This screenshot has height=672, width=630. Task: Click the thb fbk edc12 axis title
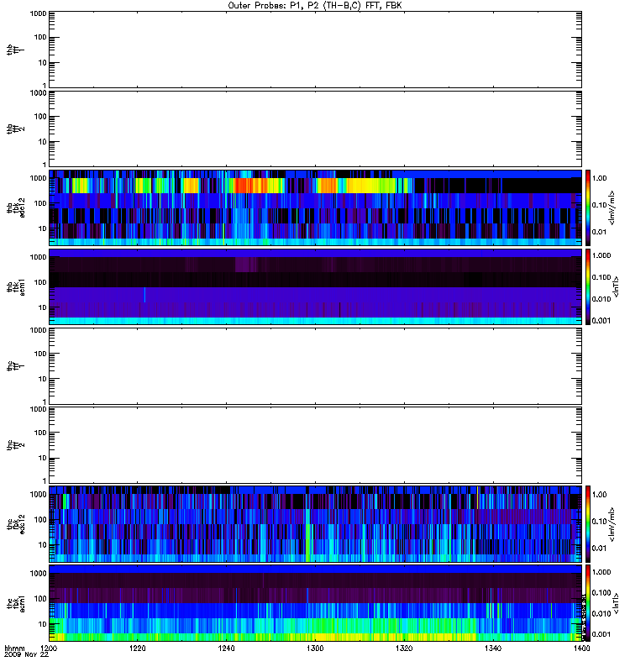[15, 207]
